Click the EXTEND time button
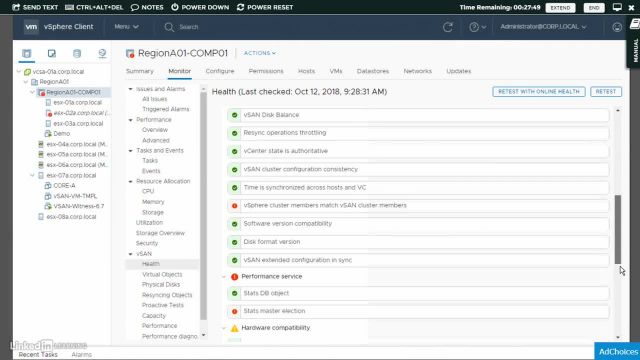Viewport: 640px width, 360px height. tap(560, 8)
